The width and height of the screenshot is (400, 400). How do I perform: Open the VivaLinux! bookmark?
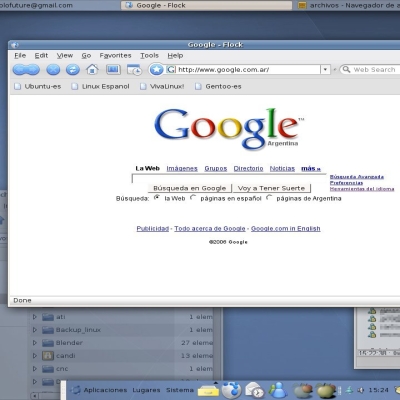(x=162, y=86)
